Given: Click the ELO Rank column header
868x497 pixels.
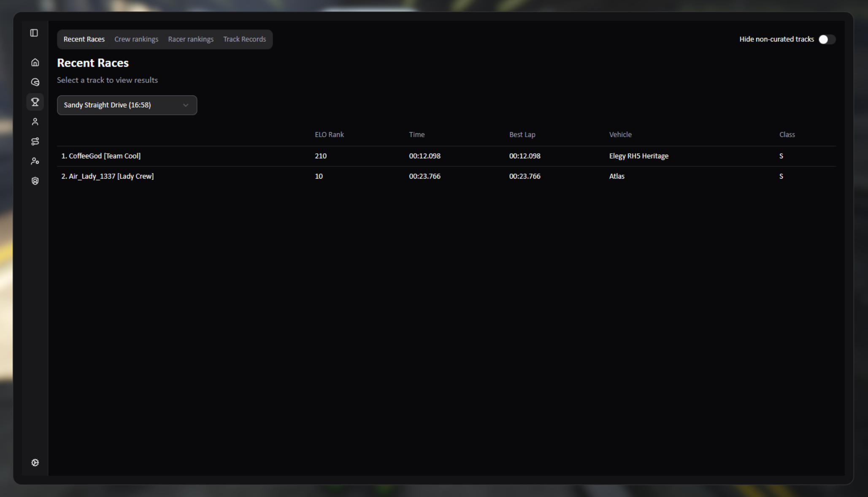Looking at the screenshot, I should click(329, 135).
